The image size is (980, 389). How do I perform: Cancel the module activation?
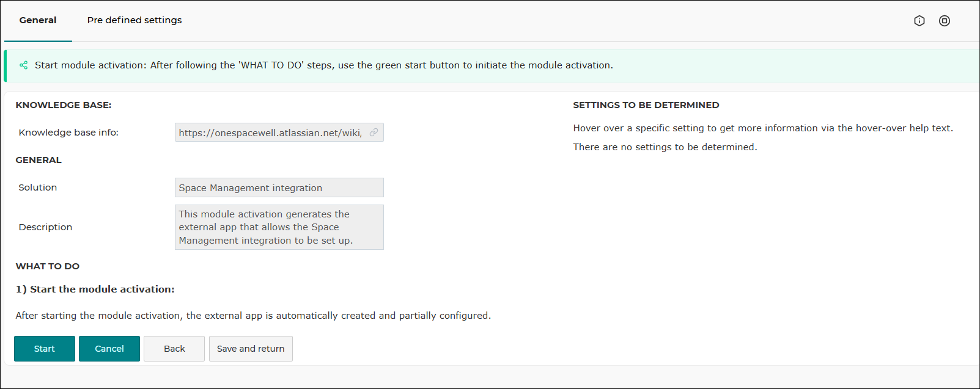click(x=109, y=349)
